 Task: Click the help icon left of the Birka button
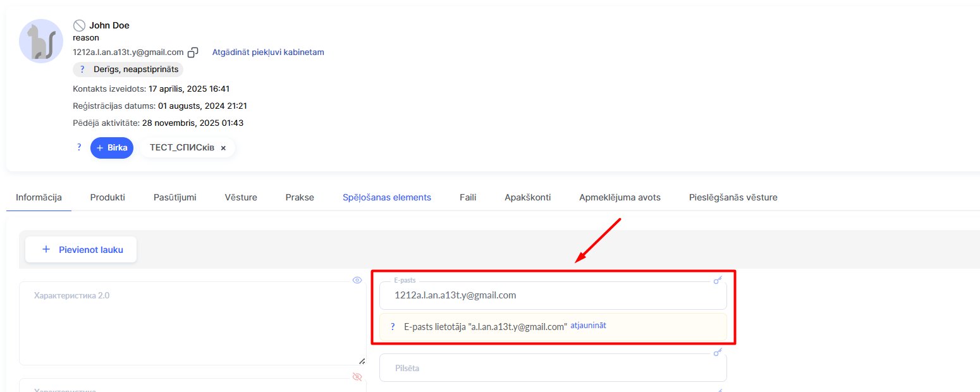79,147
